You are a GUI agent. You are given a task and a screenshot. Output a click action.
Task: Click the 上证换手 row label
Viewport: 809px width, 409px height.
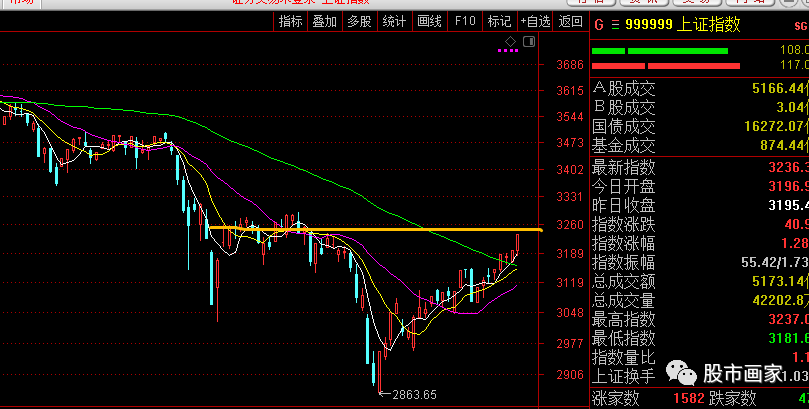point(623,376)
